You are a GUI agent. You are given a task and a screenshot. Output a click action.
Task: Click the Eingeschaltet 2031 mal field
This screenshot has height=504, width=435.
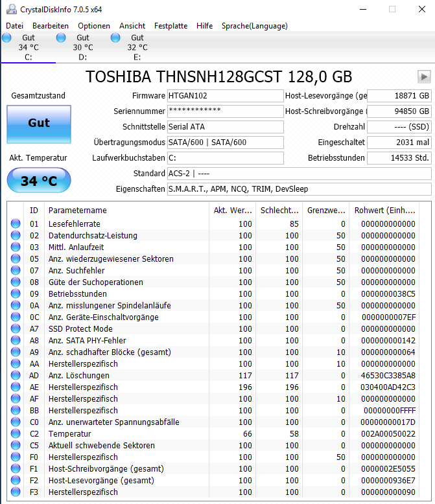(399, 143)
